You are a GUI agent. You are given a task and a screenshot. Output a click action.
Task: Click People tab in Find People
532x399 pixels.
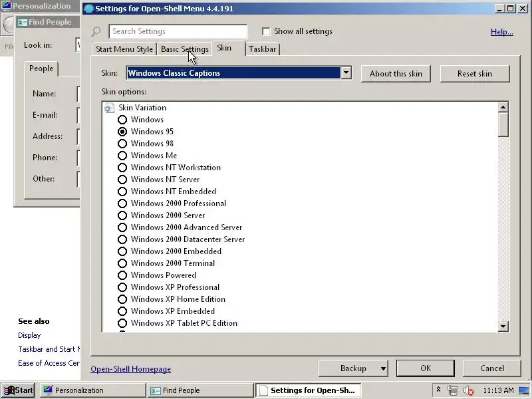[x=41, y=68]
